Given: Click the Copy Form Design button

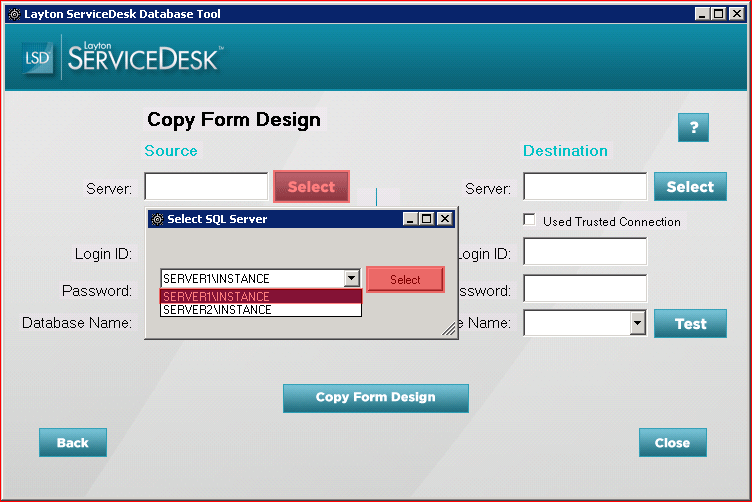Looking at the screenshot, I should pos(376,398).
